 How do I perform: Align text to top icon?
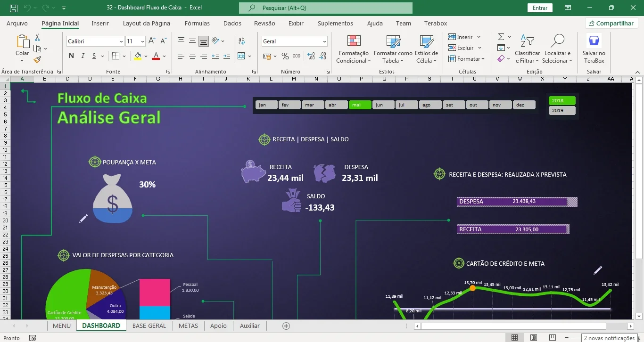click(181, 41)
